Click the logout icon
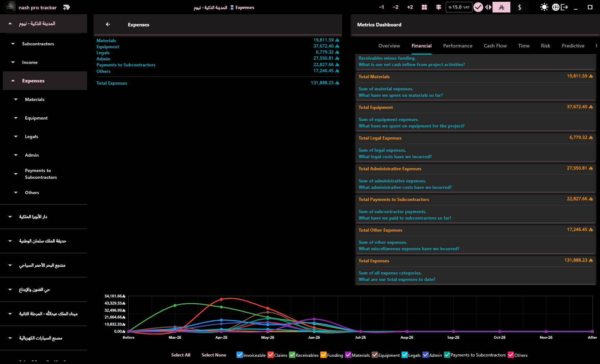 (564, 7)
